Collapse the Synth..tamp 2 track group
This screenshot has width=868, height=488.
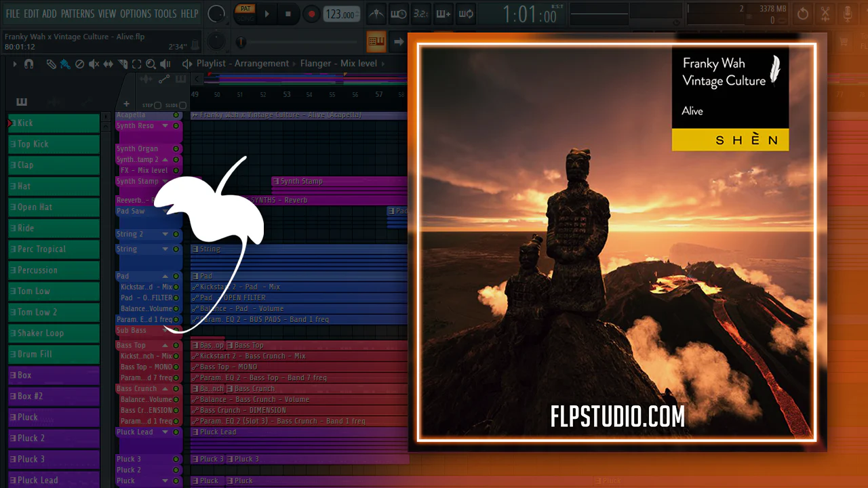pyautogui.click(x=165, y=160)
